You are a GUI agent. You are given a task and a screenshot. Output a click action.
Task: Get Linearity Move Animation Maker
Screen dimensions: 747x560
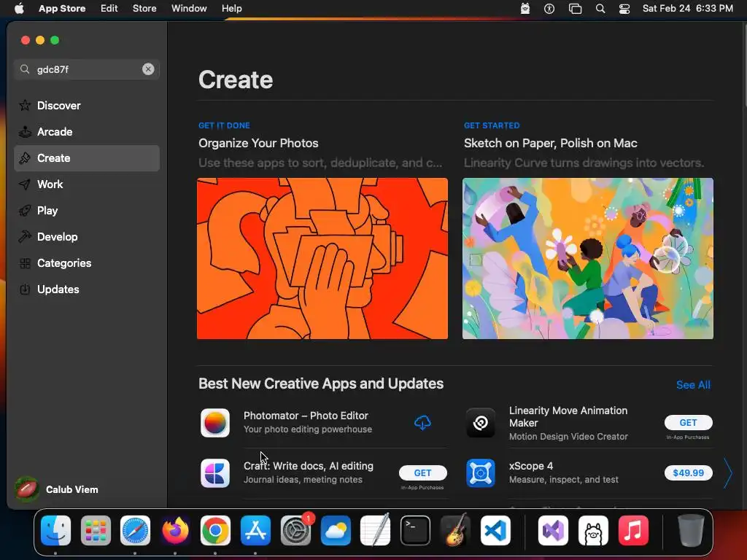tap(689, 422)
